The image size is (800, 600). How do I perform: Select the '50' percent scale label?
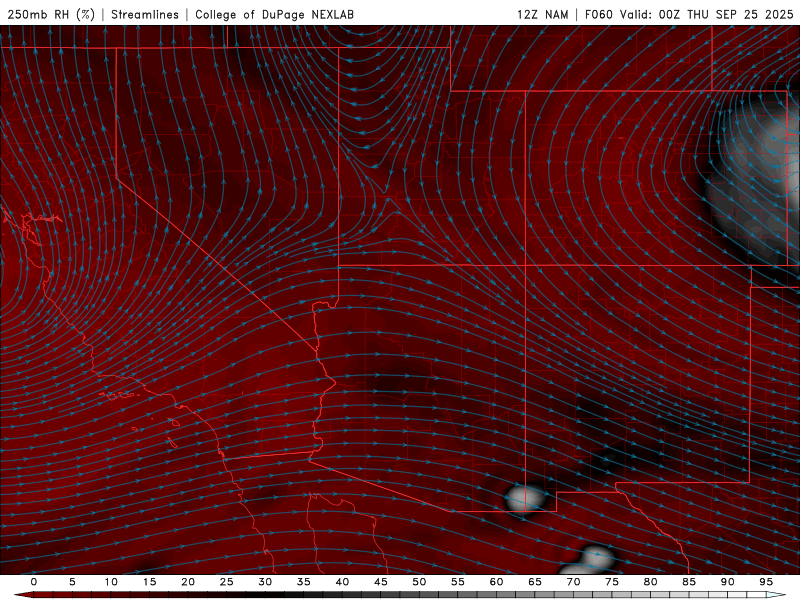tap(419, 582)
